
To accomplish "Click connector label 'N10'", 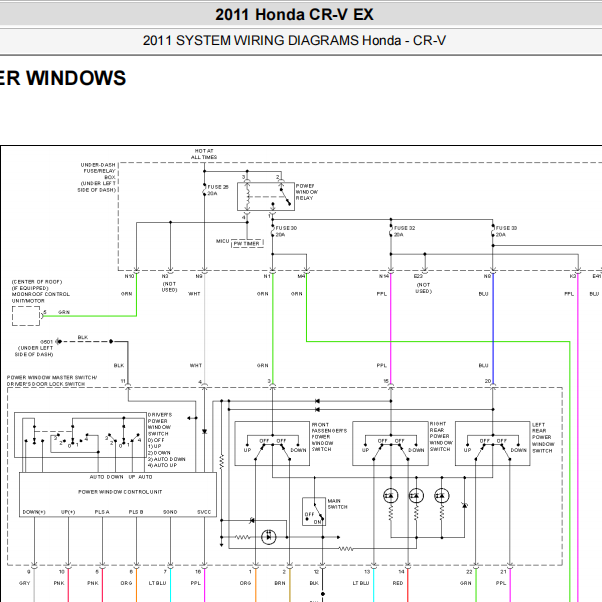I will [x=129, y=276].
